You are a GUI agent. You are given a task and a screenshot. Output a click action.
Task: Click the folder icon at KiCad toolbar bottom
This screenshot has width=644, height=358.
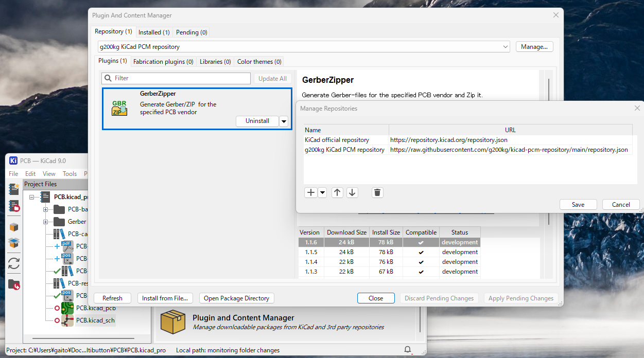click(14, 284)
